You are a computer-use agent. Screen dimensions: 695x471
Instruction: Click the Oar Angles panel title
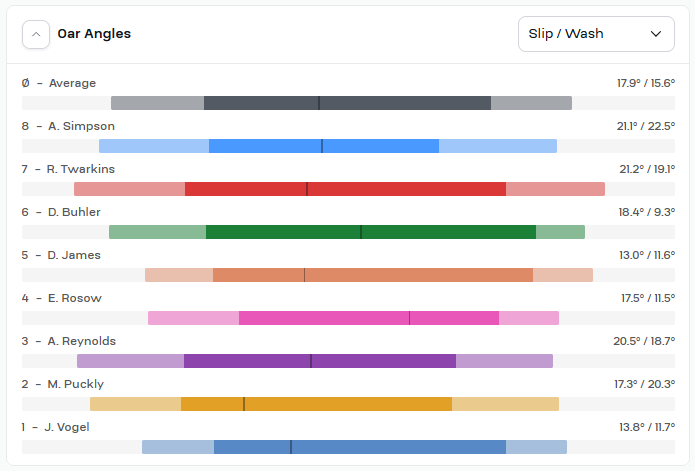pos(94,34)
